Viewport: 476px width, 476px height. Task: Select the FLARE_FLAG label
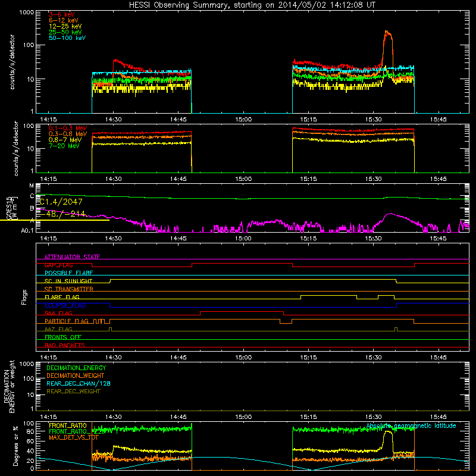62,297
